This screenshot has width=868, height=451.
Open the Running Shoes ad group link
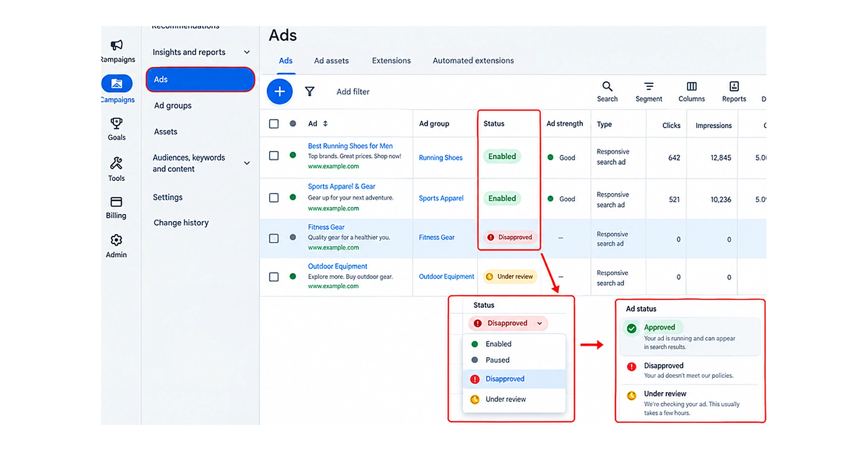[441, 158]
